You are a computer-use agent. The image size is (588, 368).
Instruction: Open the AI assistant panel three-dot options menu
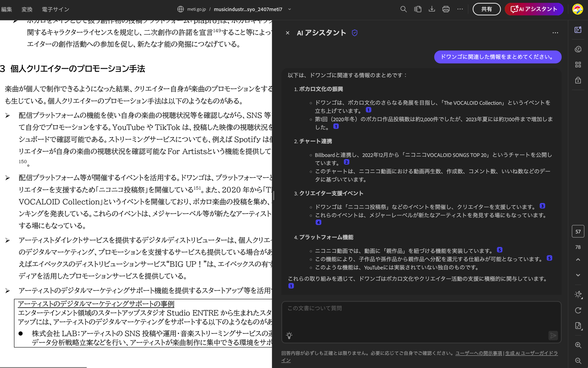point(555,33)
